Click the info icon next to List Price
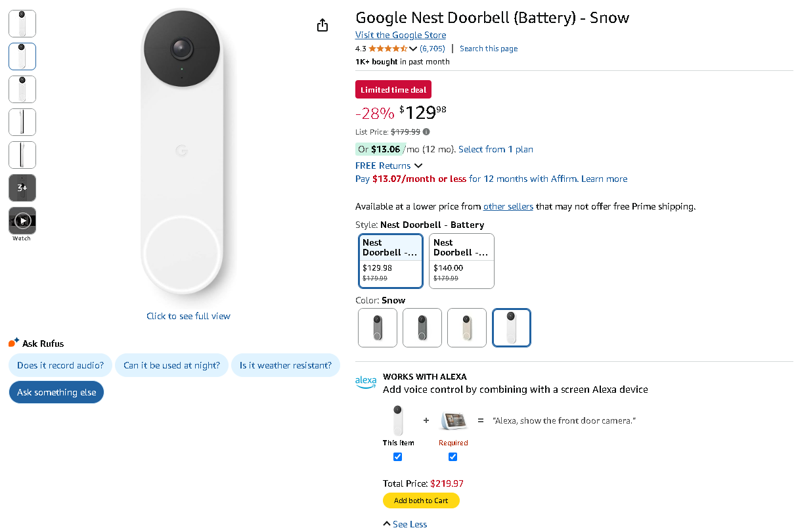796x532 pixels. click(x=426, y=131)
